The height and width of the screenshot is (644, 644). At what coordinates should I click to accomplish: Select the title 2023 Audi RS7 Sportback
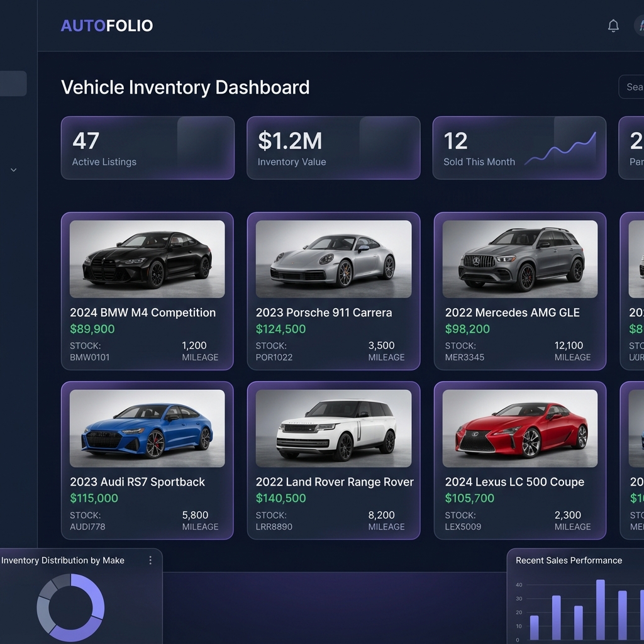137,482
